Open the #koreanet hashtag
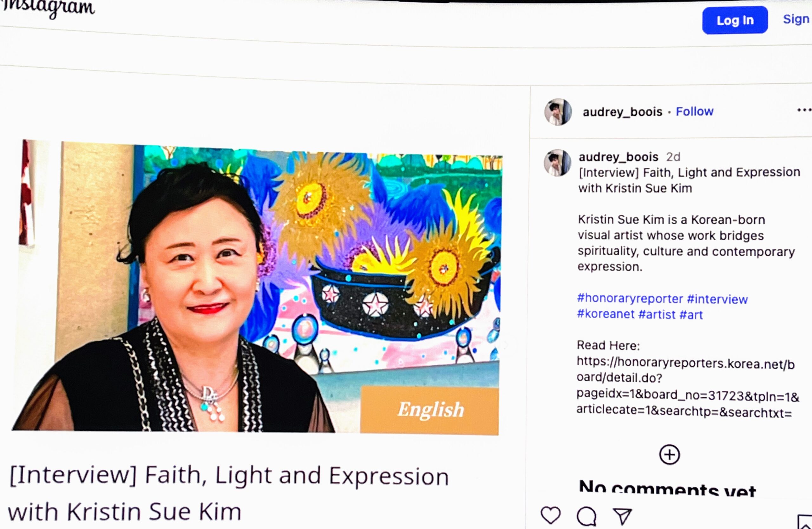This screenshot has width=812, height=529. [606, 314]
